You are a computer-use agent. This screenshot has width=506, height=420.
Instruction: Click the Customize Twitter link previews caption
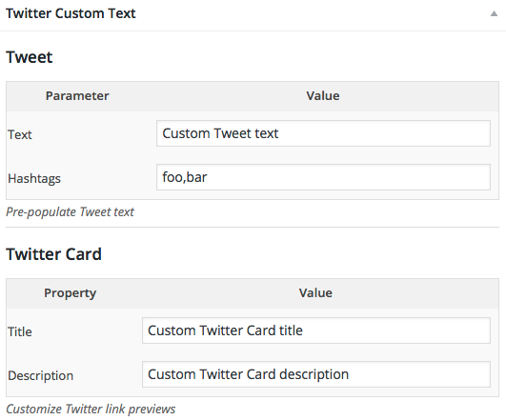(91, 409)
